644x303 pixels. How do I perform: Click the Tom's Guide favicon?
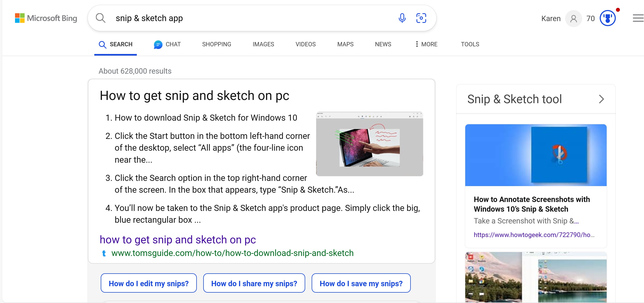(104, 253)
